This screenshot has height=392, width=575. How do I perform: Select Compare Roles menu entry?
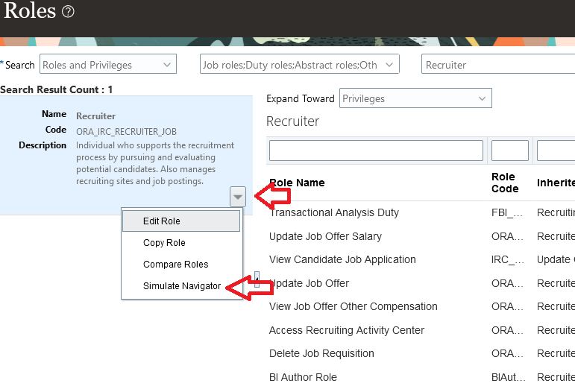tap(181, 264)
